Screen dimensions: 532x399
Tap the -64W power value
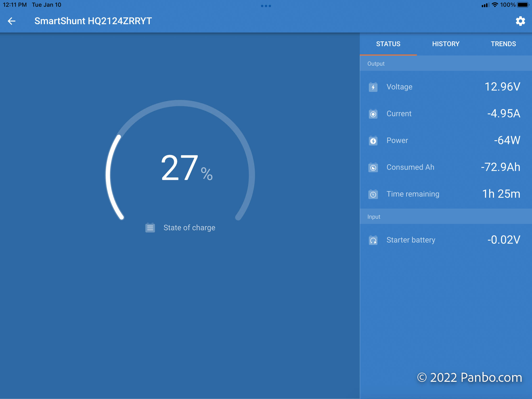(507, 140)
